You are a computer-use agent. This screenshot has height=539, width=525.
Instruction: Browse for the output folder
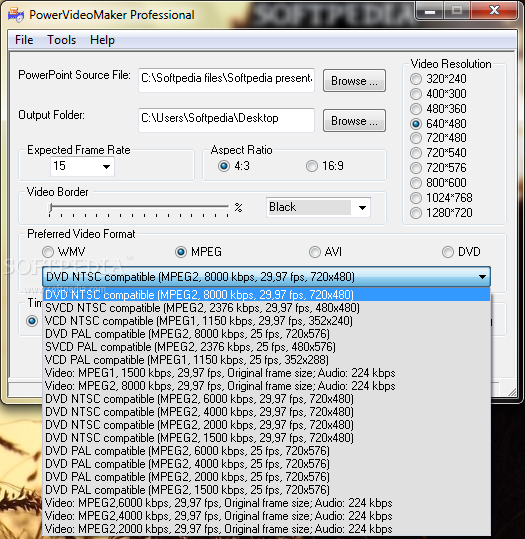pos(354,121)
